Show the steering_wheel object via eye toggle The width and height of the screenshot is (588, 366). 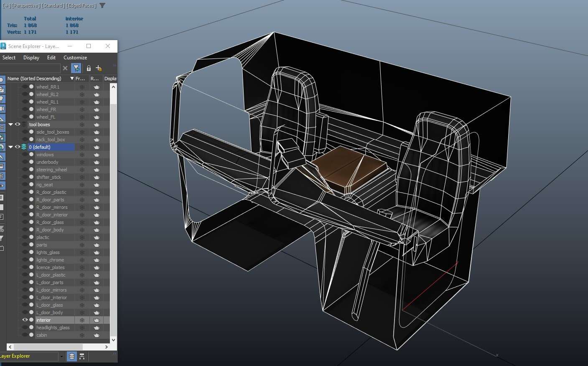tap(25, 170)
